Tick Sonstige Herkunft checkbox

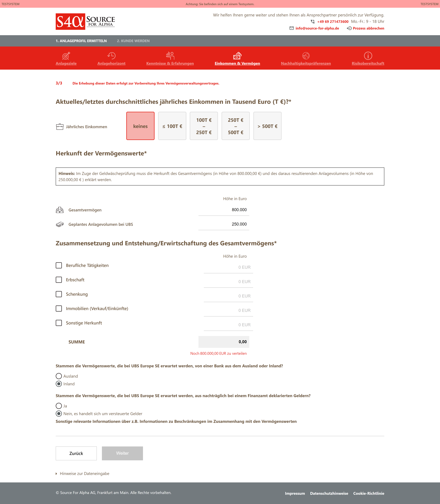59,323
